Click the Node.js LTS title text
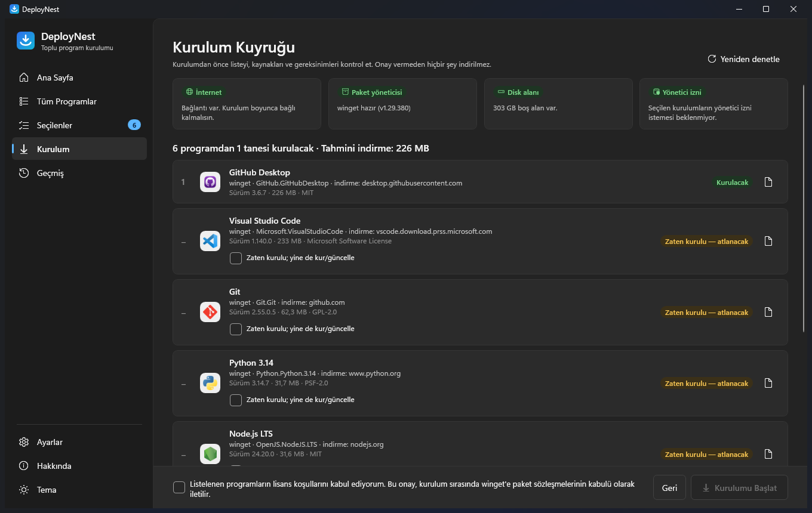This screenshot has height=513, width=812. pyautogui.click(x=251, y=434)
